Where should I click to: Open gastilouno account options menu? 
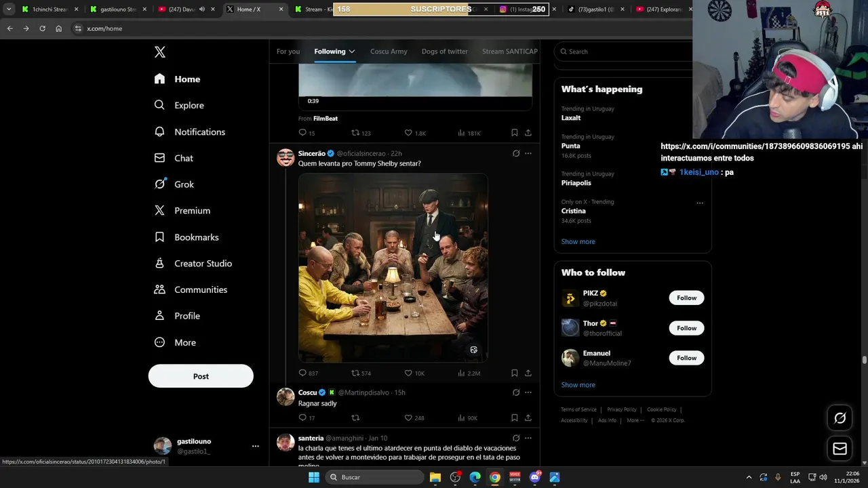(x=255, y=446)
